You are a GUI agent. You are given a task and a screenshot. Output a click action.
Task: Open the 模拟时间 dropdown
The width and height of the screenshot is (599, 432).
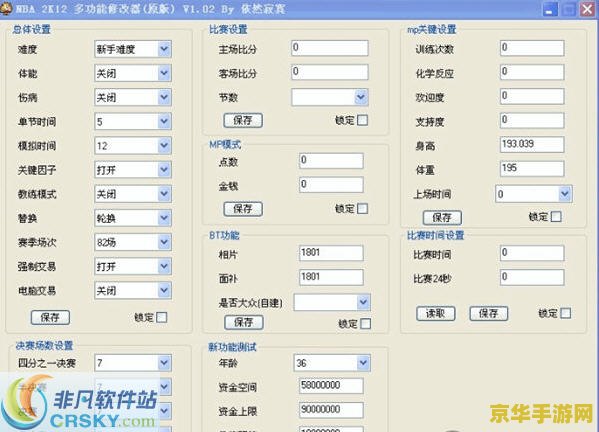tap(164, 146)
